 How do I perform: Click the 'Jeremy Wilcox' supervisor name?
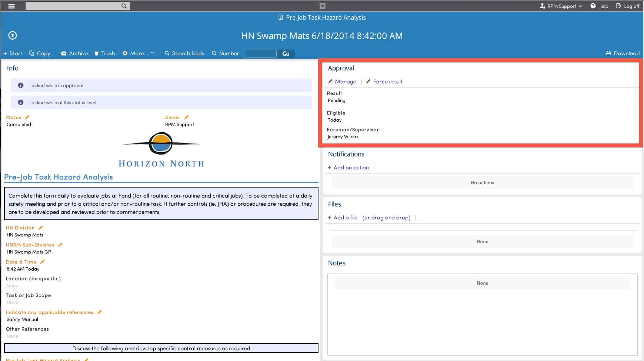click(343, 137)
